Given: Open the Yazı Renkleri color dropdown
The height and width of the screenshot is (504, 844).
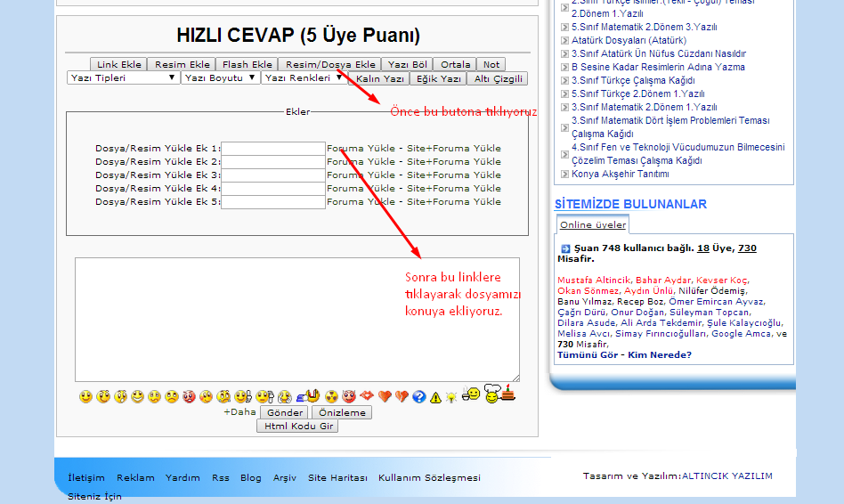Looking at the screenshot, I should click(x=304, y=78).
